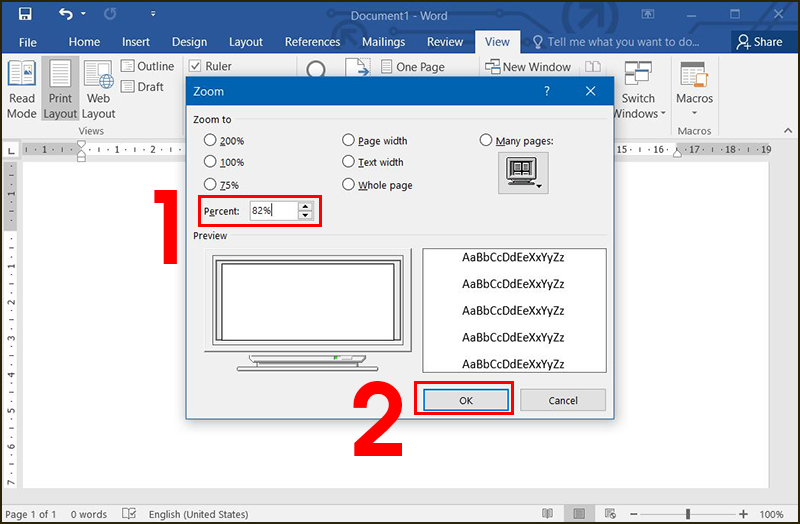This screenshot has height=524, width=800.
Task: Click the tab selector at ruler corner
Action: pos(11,150)
